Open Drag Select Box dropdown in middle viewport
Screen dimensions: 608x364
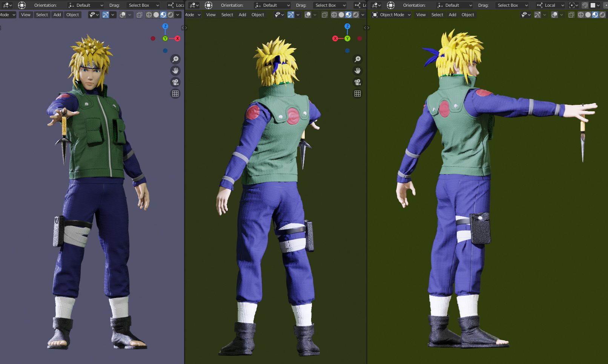pyautogui.click(x=330, y=5)
